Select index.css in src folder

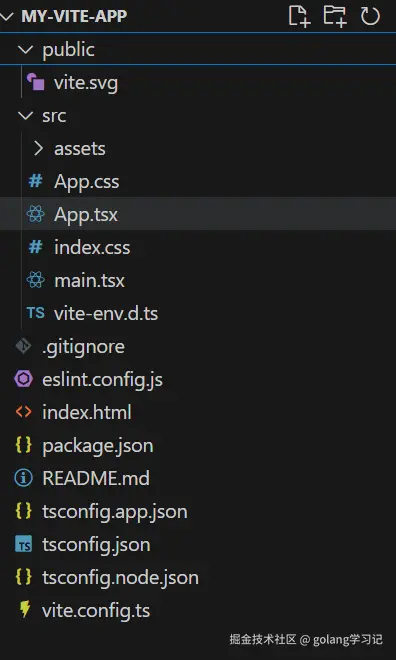(198, 248)
